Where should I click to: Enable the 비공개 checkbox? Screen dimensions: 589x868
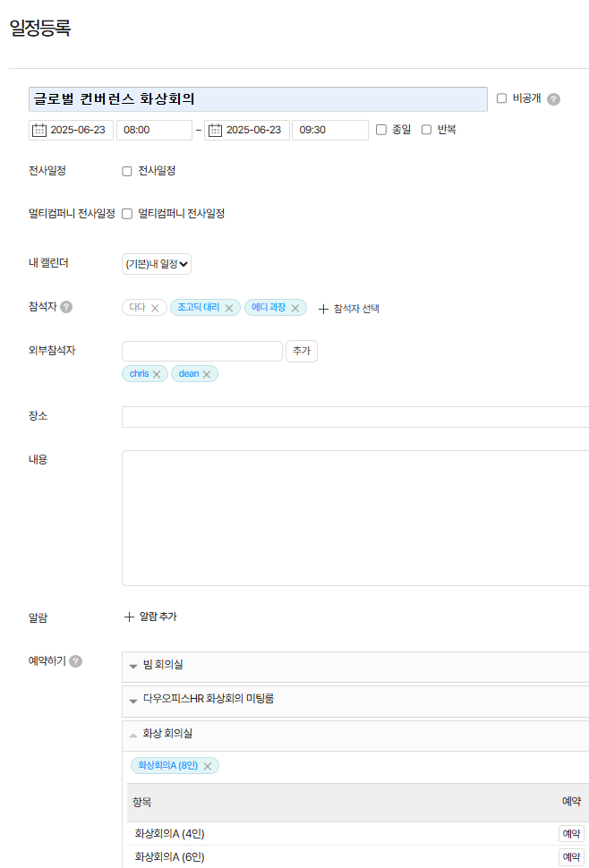(x=501, y=98)
